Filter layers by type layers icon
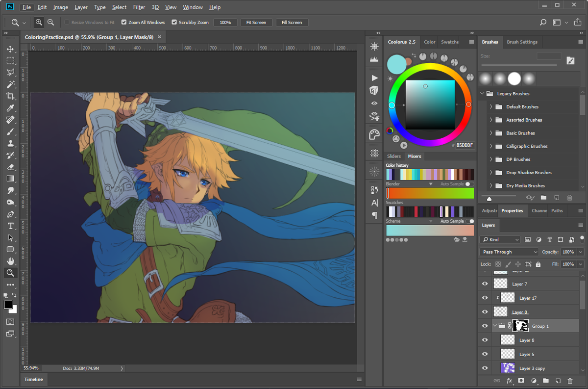 [549, 240]
